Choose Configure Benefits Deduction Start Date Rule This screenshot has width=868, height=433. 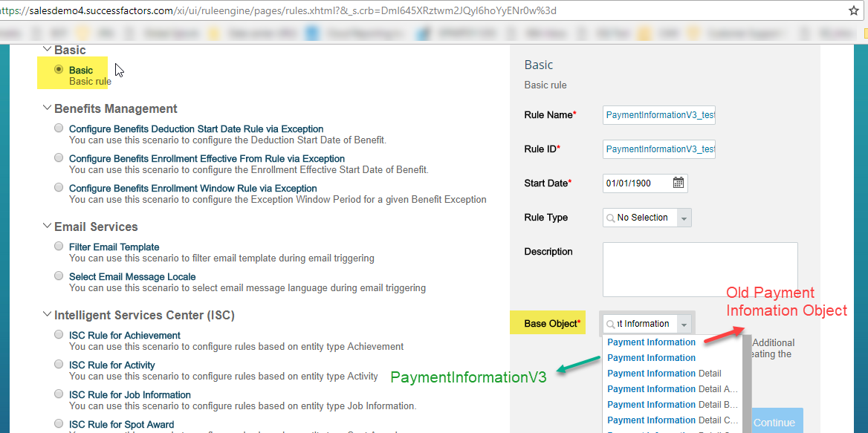click(x=59, y=128)
